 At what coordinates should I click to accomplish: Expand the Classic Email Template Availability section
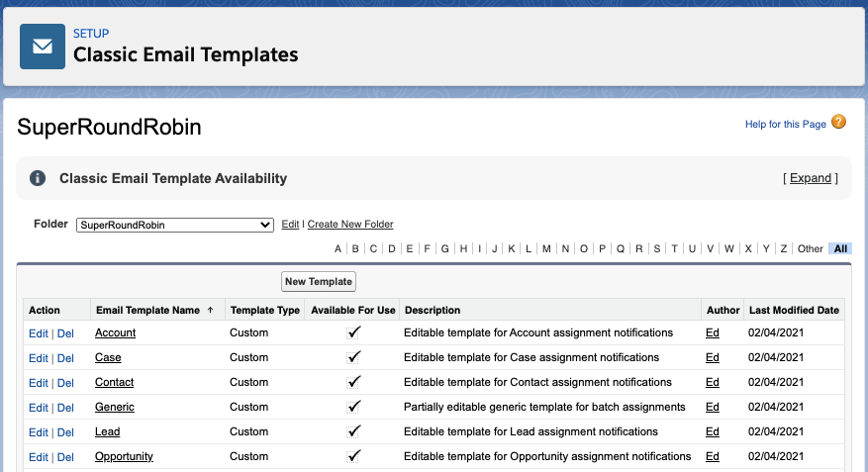pos(811,178)
